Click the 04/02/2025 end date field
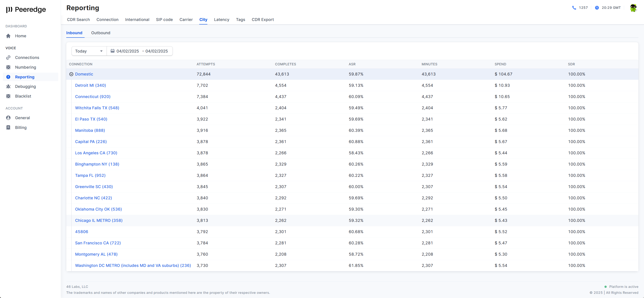The image size is (644, 298). pyautogui.click(x=157, y=51)
